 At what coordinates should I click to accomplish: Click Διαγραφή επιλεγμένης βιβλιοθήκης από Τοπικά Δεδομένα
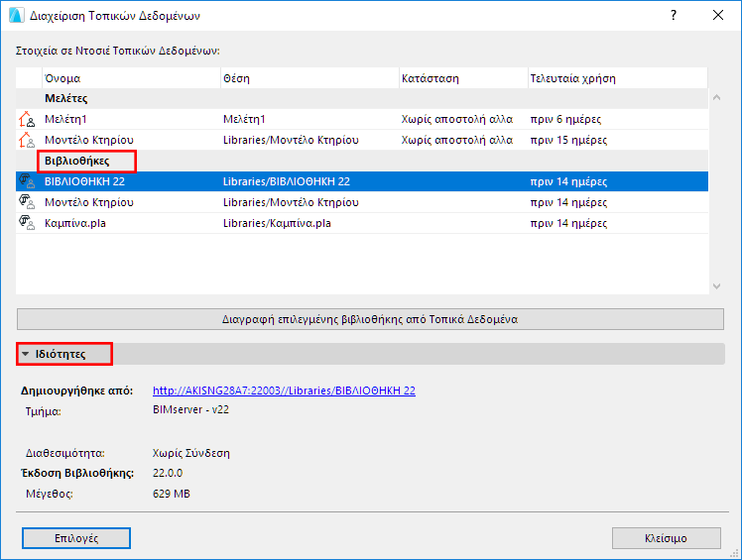(370, 319)
